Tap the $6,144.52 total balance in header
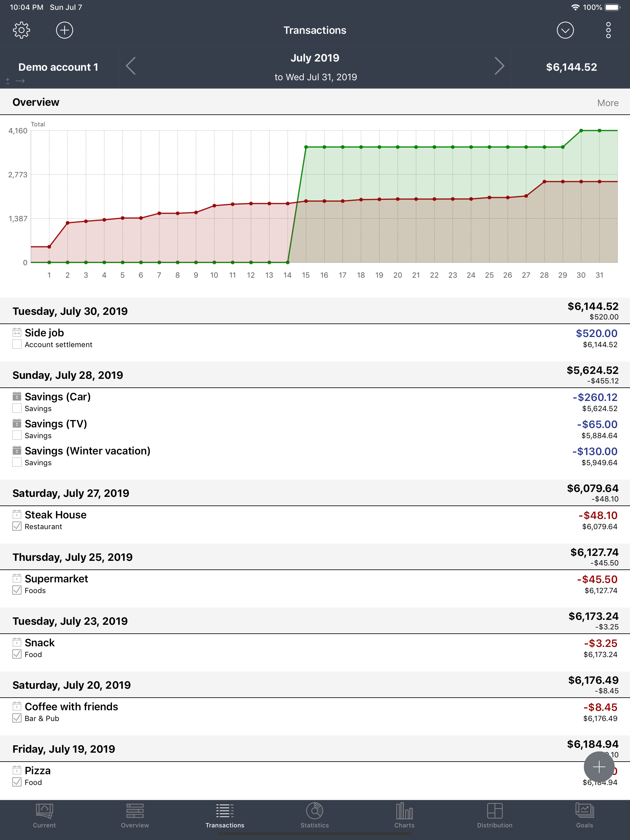 point(571,67)
